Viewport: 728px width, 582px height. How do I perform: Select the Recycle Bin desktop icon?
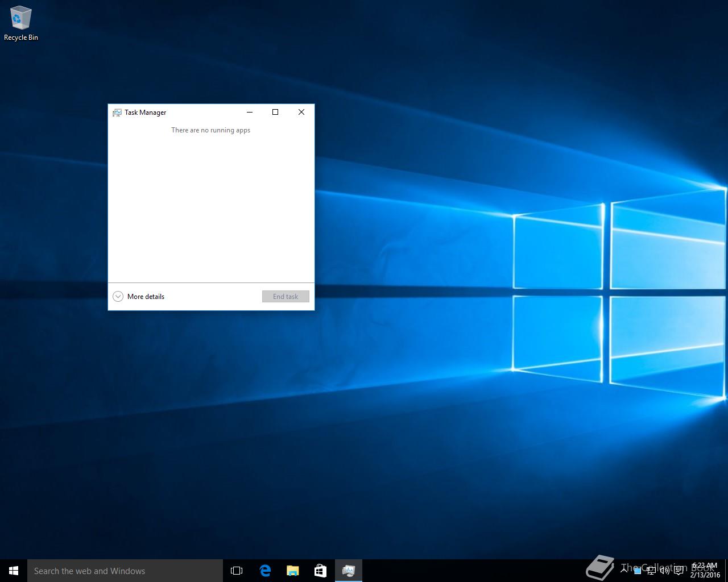[x=21, y=23]
